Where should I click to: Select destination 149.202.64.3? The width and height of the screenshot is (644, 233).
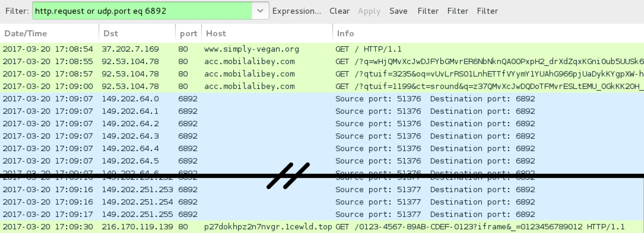tap(130, 136)
